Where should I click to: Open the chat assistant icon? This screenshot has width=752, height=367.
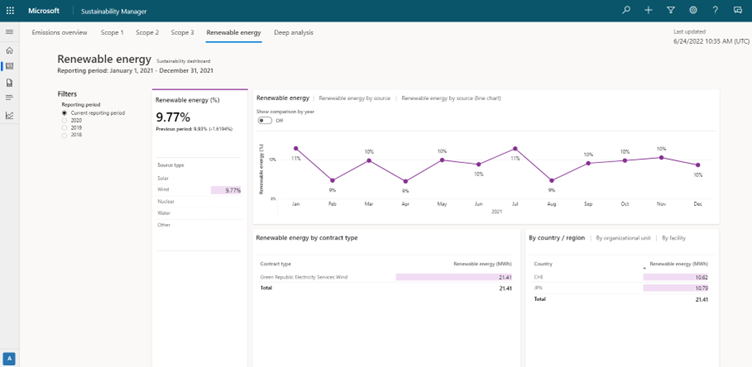[738, 10]
